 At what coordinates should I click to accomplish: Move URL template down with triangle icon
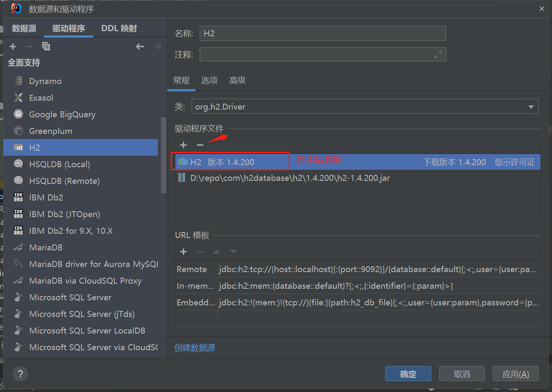(233, 252)
